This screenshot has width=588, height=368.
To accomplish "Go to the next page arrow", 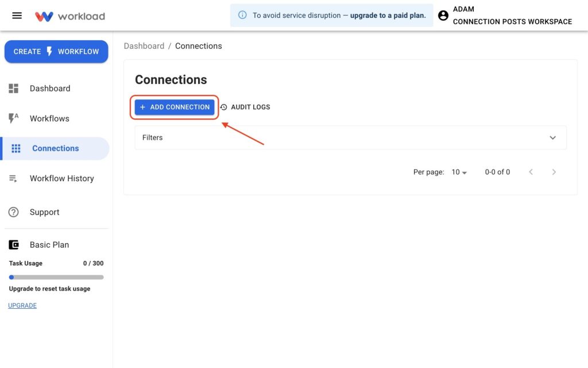I will pyautogui.click(x=554, y=172).
